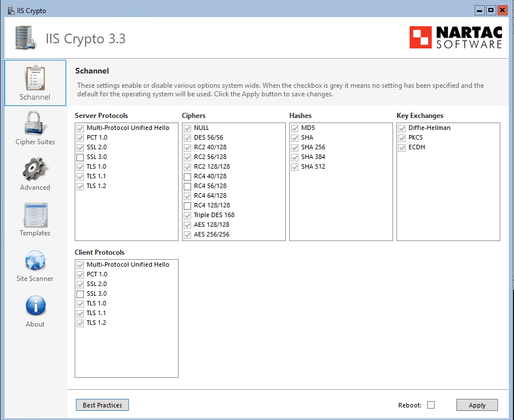Click the Best Practices button
514x420 pixels.
(102, 405)
